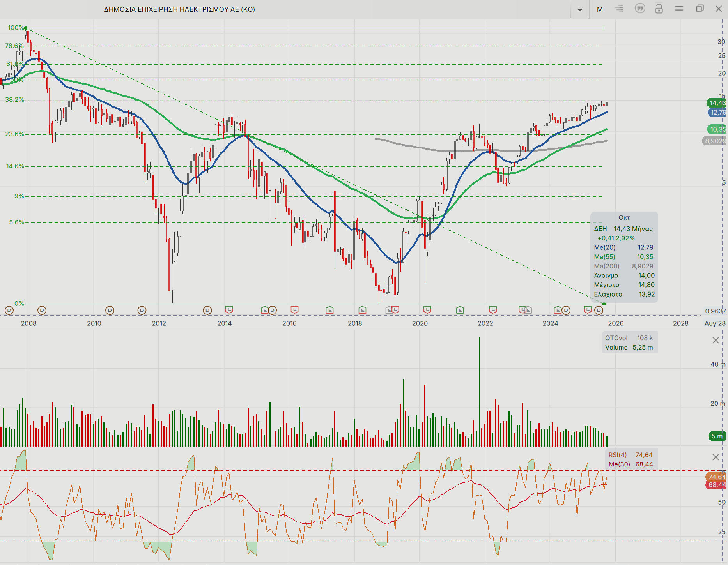
Task: Click the Fibonacci 100% anchor point handle
Action: (26, 28)
